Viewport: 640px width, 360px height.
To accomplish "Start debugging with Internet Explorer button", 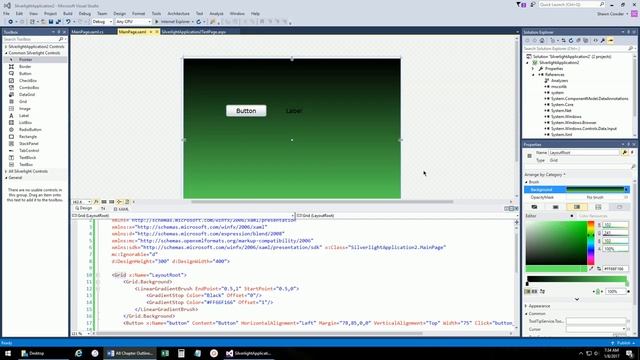I will (174, 22).
